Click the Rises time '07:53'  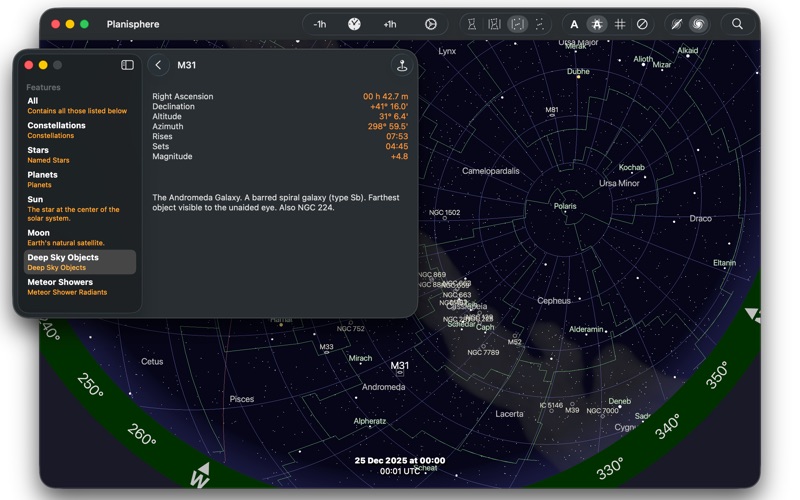(x=397, y=136)
